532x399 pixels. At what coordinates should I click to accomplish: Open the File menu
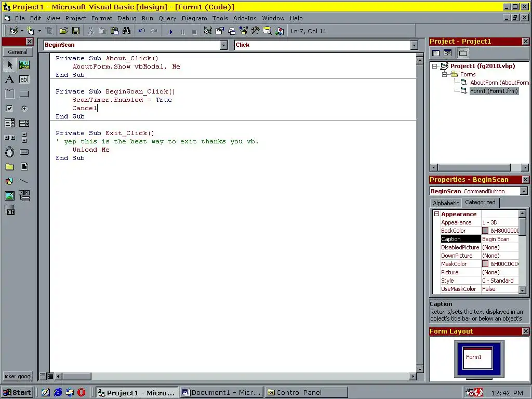click(20, 18)
